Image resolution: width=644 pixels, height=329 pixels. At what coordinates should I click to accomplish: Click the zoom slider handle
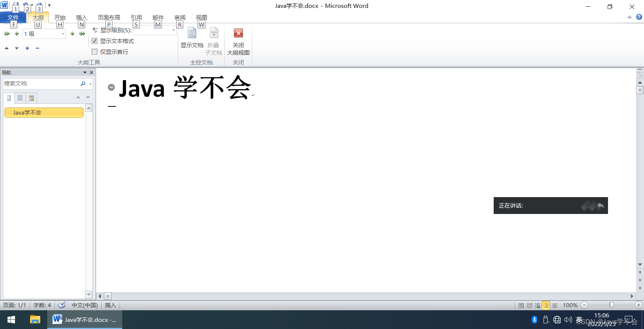pyautogui.click(x=611, y=305)
